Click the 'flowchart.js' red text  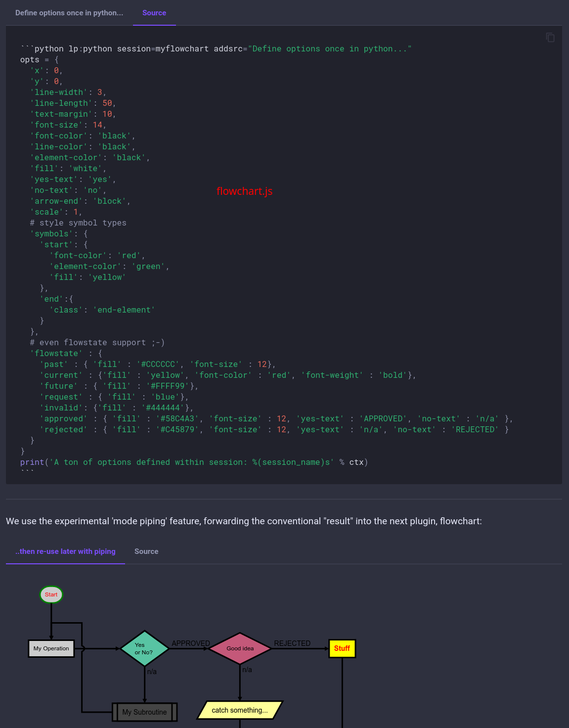point(245,191)
